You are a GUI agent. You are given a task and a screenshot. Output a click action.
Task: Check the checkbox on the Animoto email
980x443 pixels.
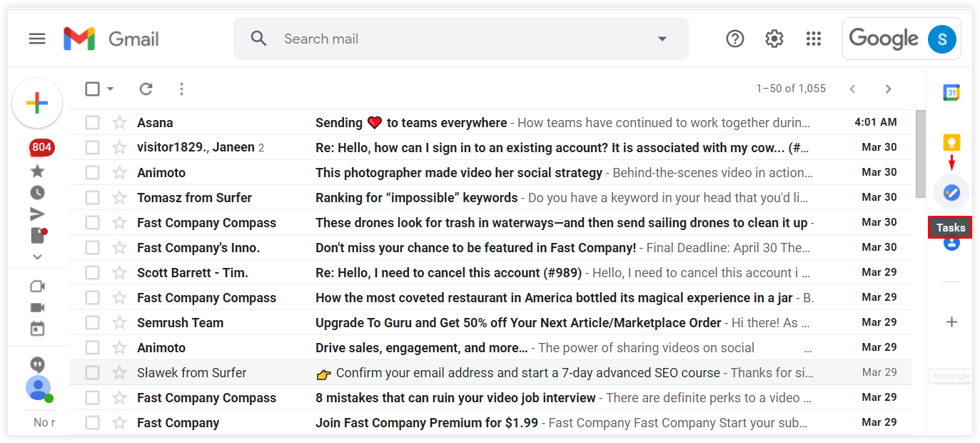(92, 172)
